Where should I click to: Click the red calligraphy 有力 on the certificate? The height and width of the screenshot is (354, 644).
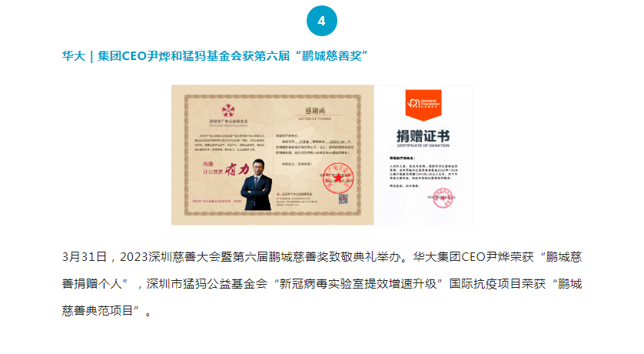click(x=237, y=169)
